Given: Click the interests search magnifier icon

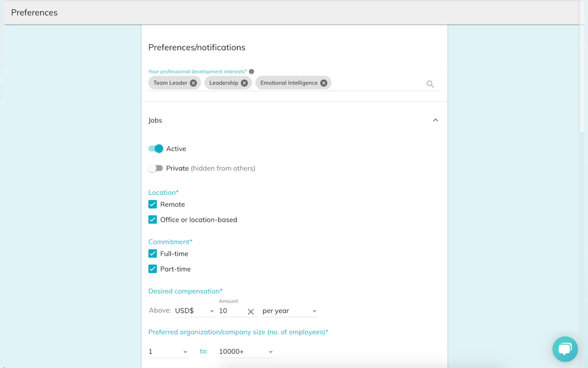Looking at the screenshot, I should pos(430,84).
